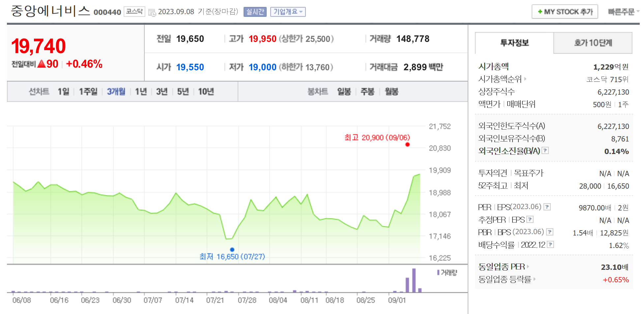Click the 시가 value 19,550
Viewport: 644px width, 314px height.
[190, 67]
